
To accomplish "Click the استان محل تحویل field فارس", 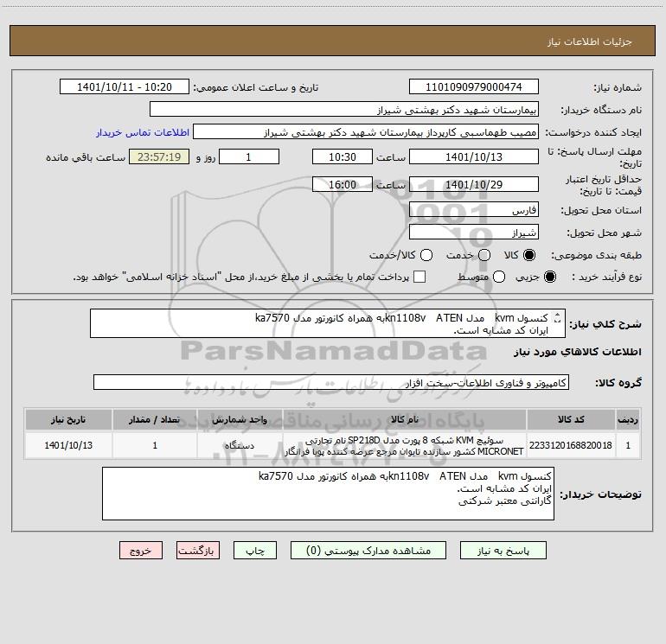I will coord(474,209).
